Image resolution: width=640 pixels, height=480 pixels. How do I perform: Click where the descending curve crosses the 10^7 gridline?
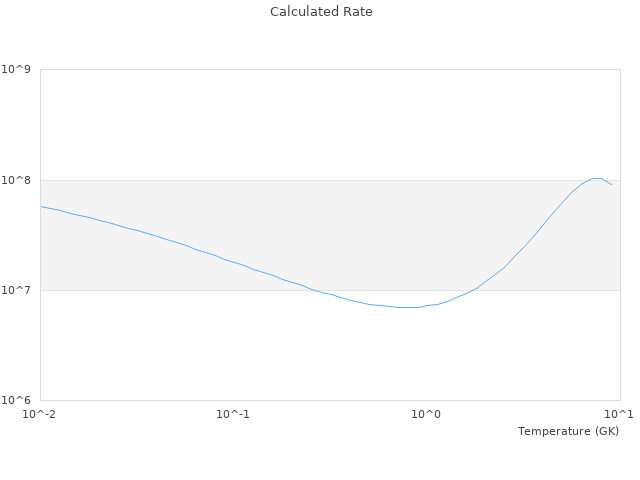pos(307,290)
